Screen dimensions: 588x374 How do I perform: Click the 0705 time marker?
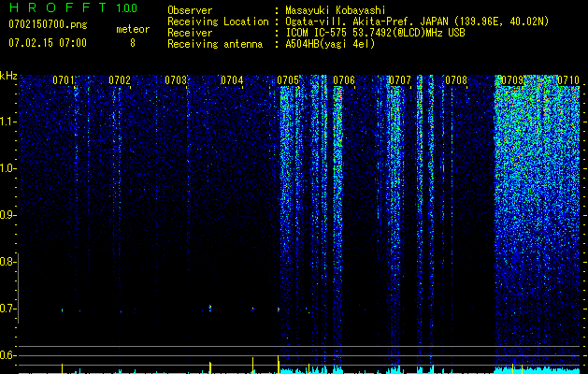point(288,80)
